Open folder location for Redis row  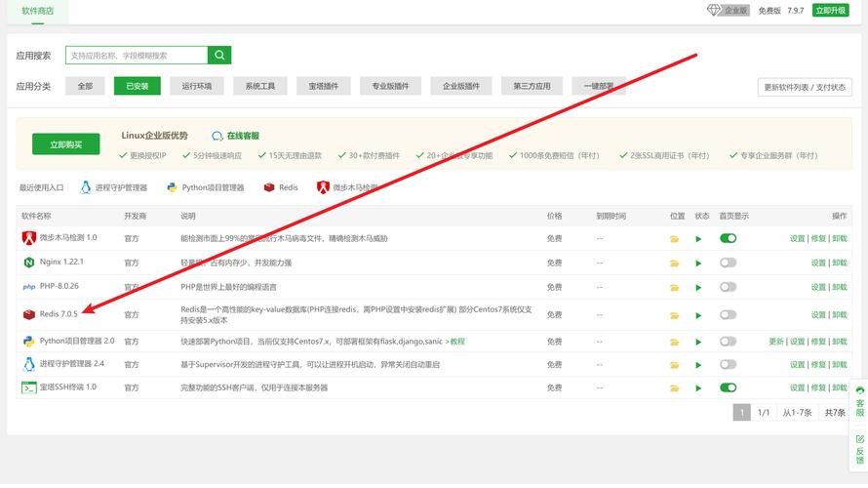coord(674,315)
